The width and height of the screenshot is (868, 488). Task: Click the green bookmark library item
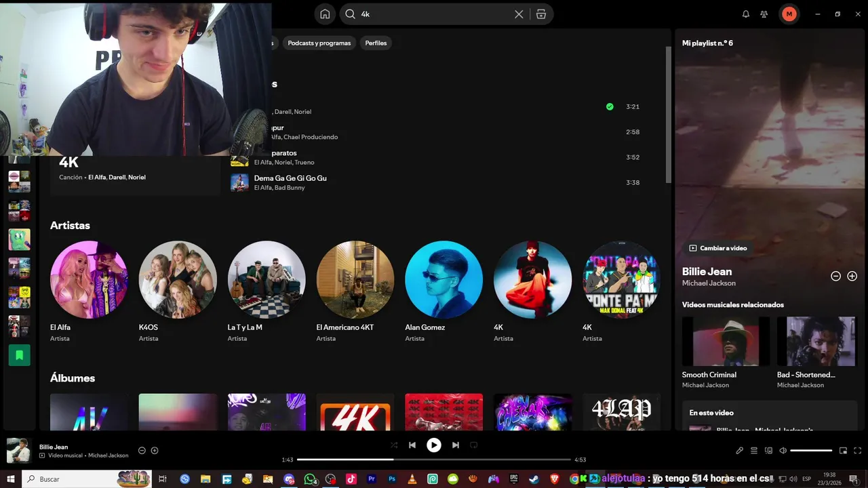coord(19,355)
